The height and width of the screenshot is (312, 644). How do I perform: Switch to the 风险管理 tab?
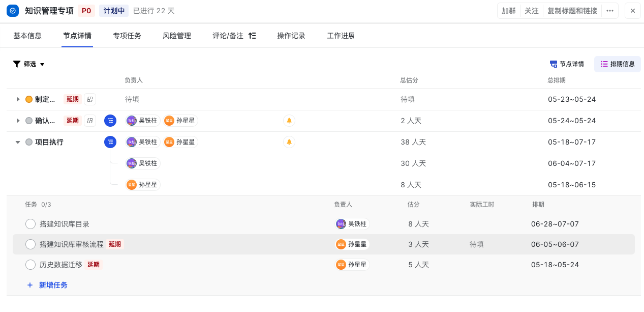point(177,36)
